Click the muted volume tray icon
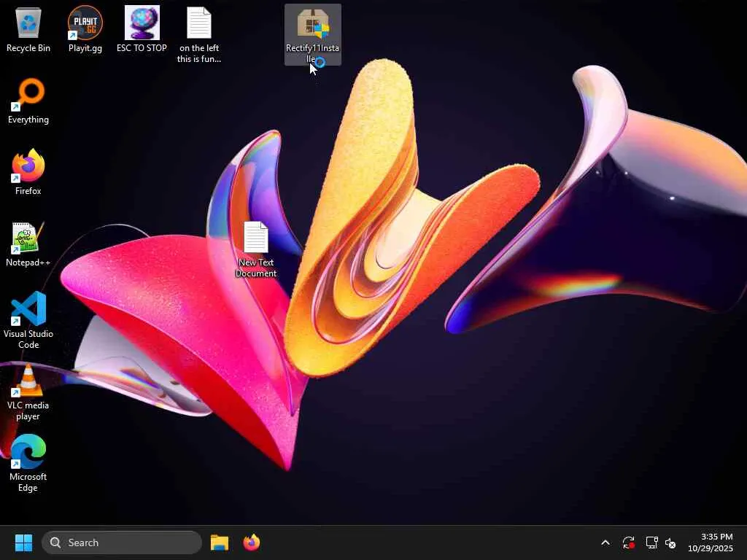747x560 pixels. (x=670, y=542)
